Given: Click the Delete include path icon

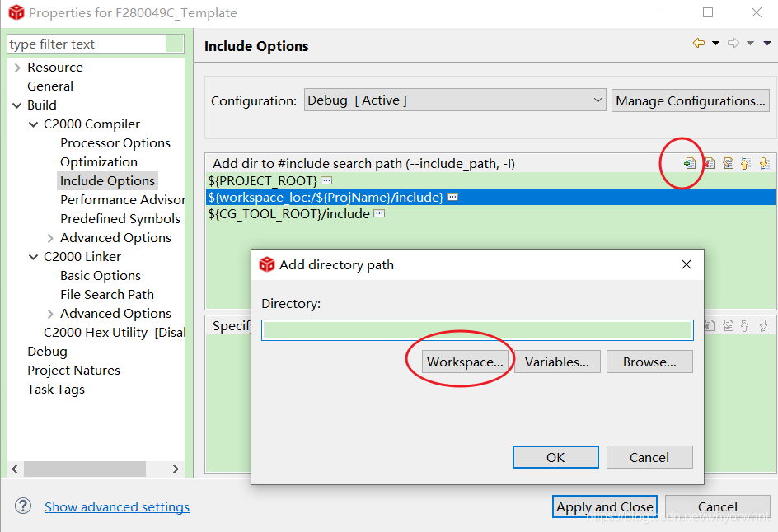Looking at the screenshot, I should coord(709,163).
